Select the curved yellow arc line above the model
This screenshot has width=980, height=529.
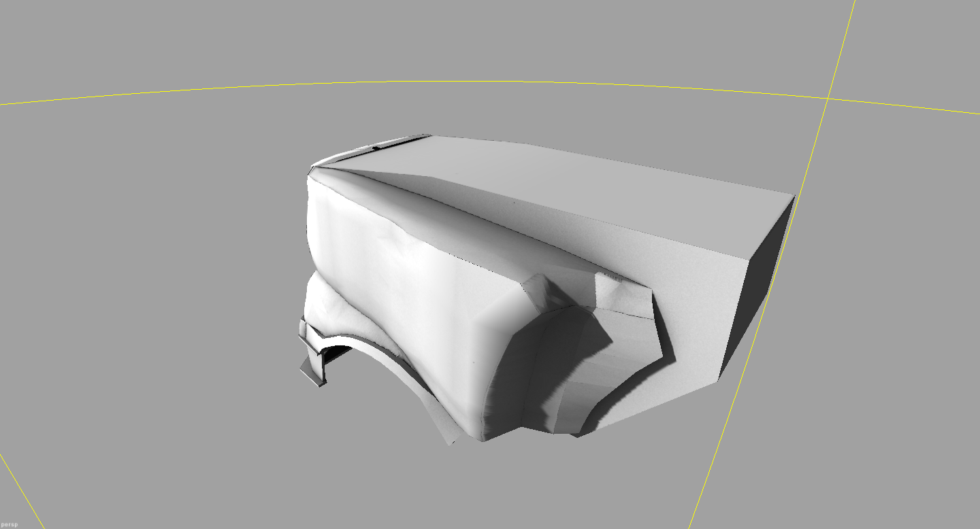pyautogui.click(x=490, y=83)
